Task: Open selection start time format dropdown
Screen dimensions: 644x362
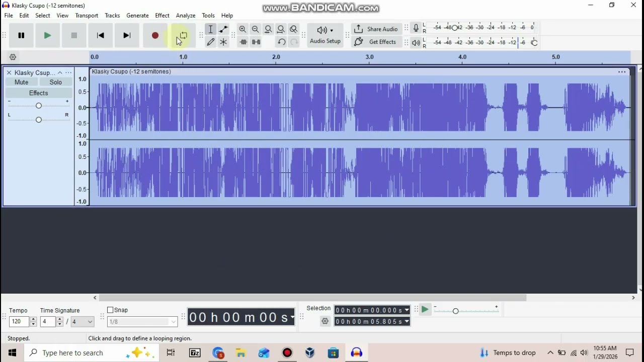Action: (407, 310)
